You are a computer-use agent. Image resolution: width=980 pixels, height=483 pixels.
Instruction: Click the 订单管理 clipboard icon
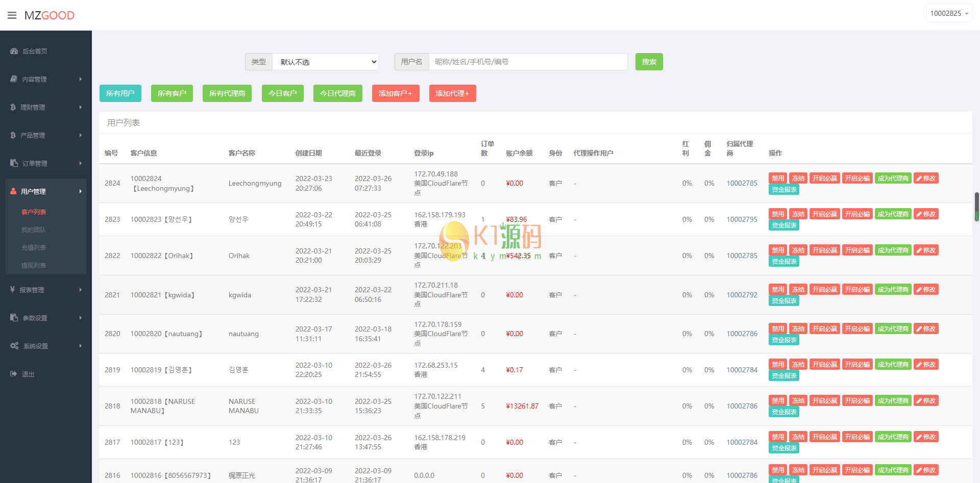point(14,163)
